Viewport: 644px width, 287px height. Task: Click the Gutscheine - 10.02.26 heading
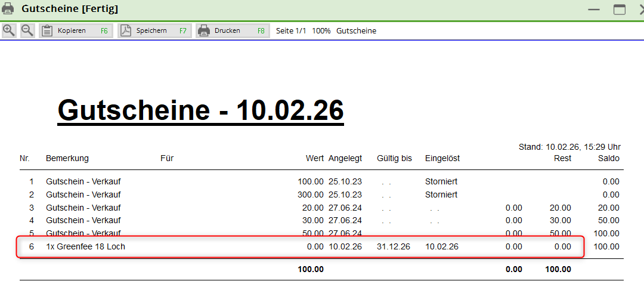(x=200, y=111)
